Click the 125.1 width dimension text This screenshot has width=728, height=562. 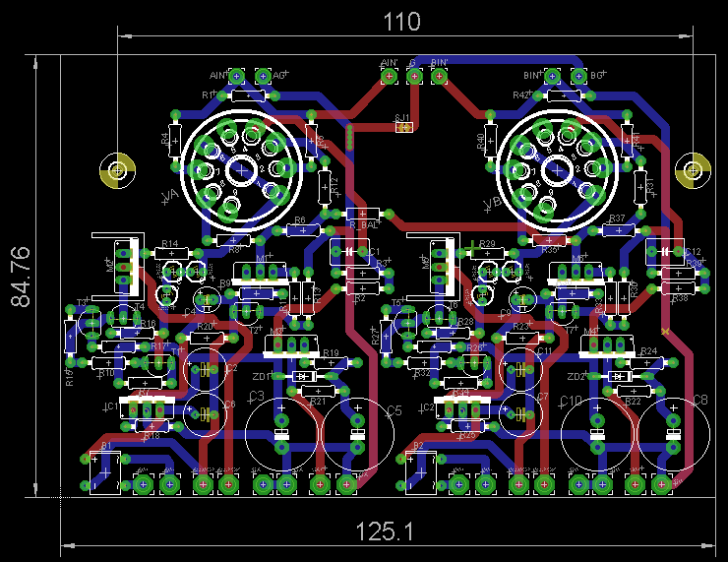pyautogui.click(x=385, y=531)
